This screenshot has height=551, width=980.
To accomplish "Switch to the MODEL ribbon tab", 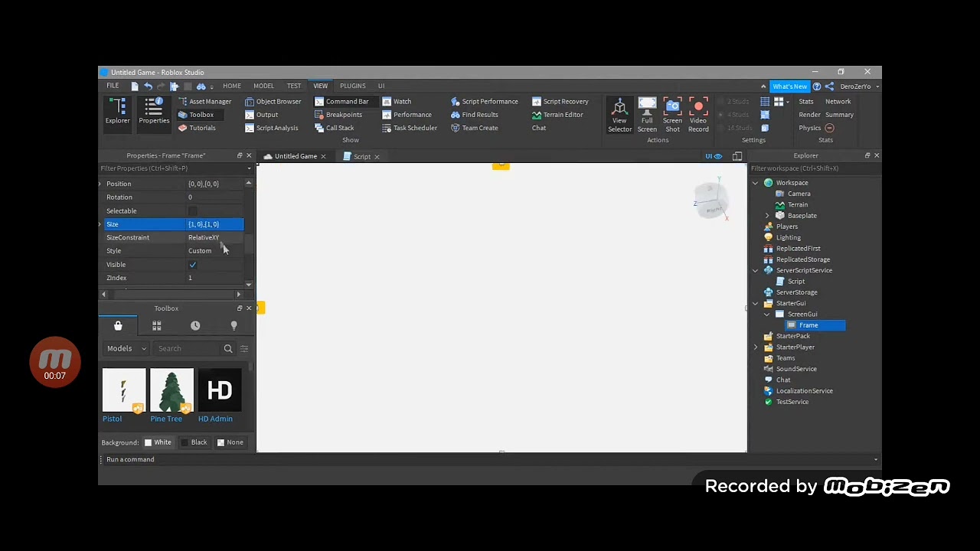I will [x=263, y=86].
